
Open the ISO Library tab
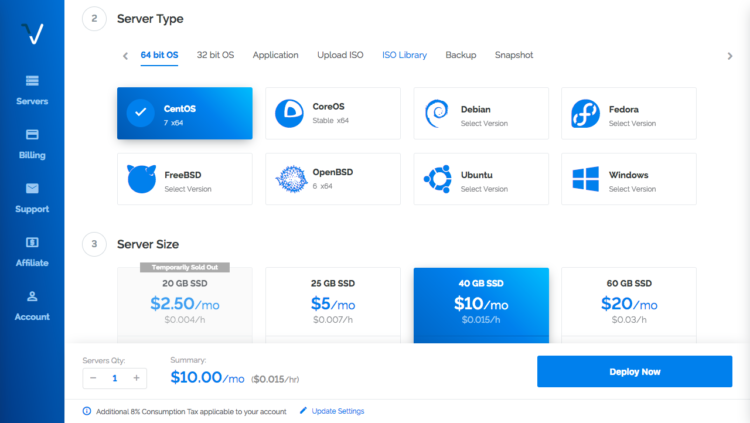tap(404, 55)
